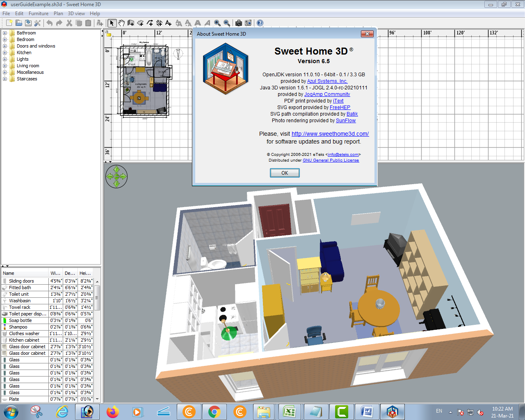Save the home using the toolbar icon
Image resolution: width=525 pixels, height=420 pixels.
coord(28,23)
